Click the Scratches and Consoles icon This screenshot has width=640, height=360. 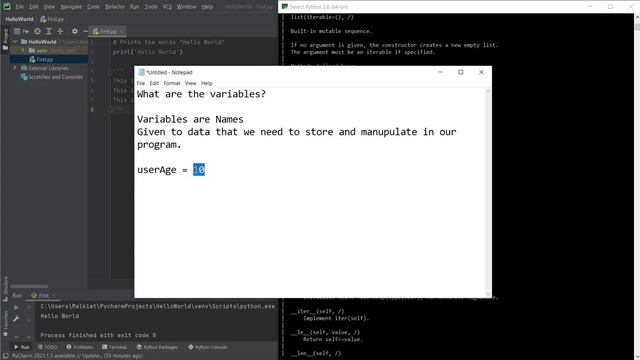(24, 77)
